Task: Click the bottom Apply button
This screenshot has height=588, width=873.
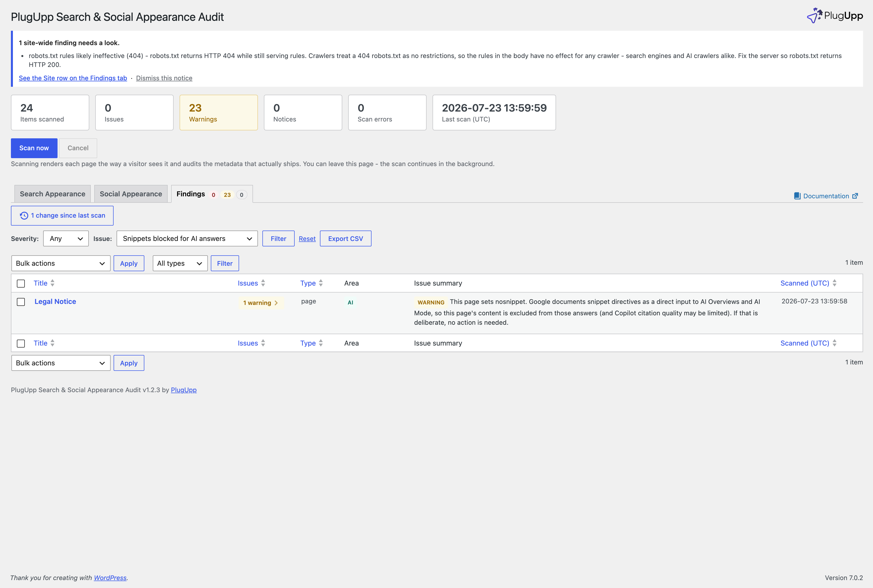Action: click(129, 363)
